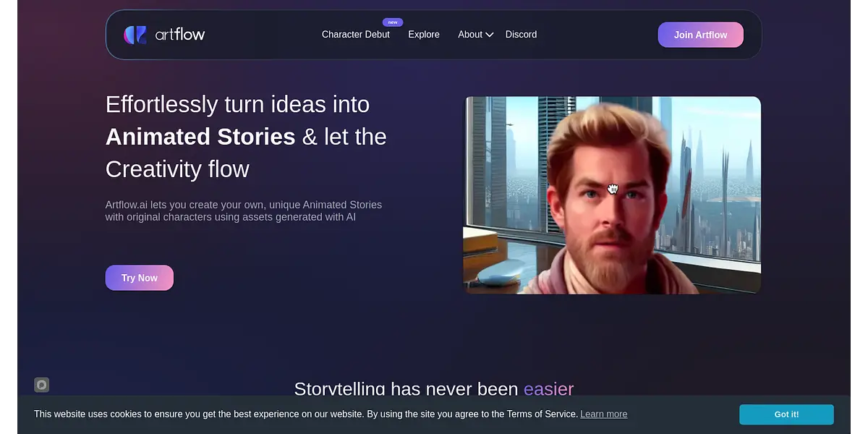Click the Try Now button
This screenshot has height=434, width=868.
[139, 278]
